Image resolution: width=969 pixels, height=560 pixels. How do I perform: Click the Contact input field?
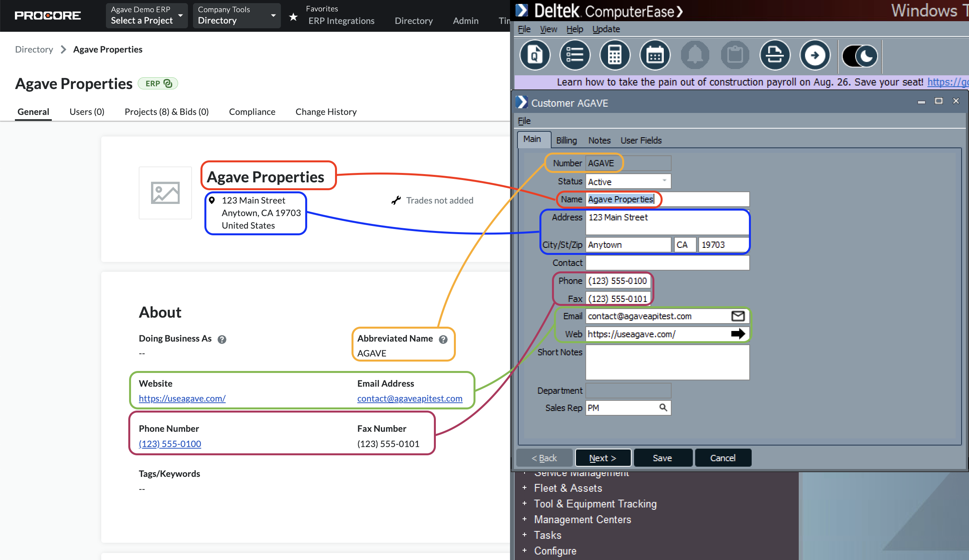[667, 263]
